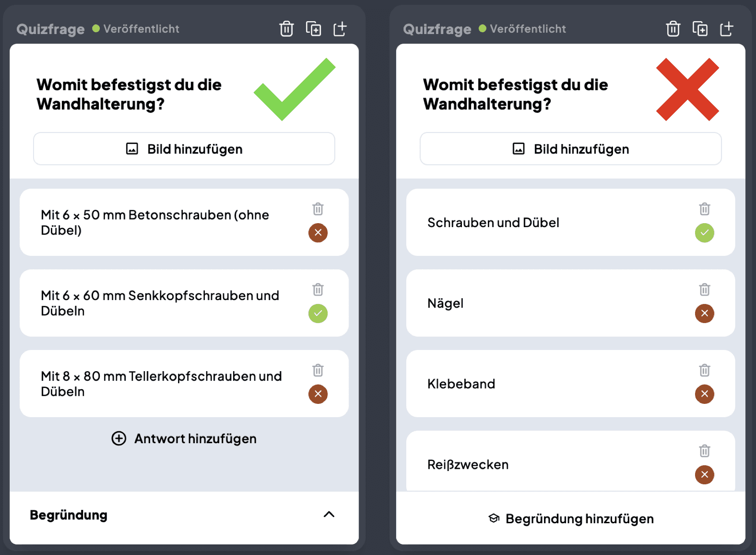Toggle the green check on Schrauben und Dübel

click(x=704, y=233)
